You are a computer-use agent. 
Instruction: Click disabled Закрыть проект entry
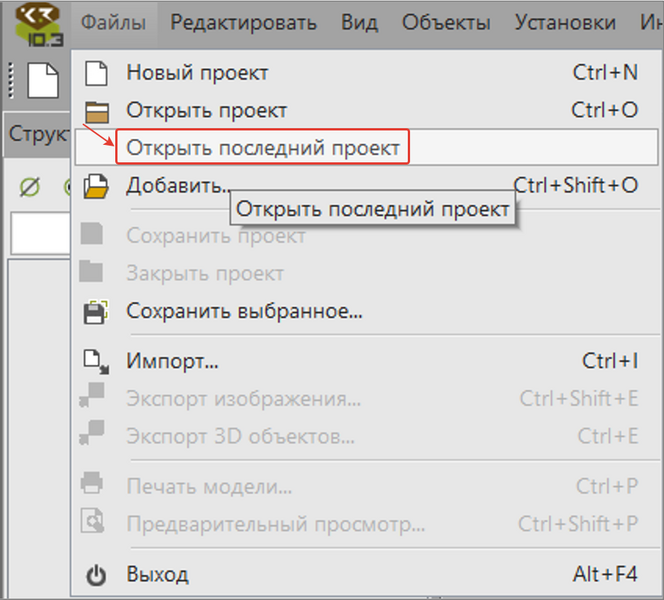pos(366,273)
